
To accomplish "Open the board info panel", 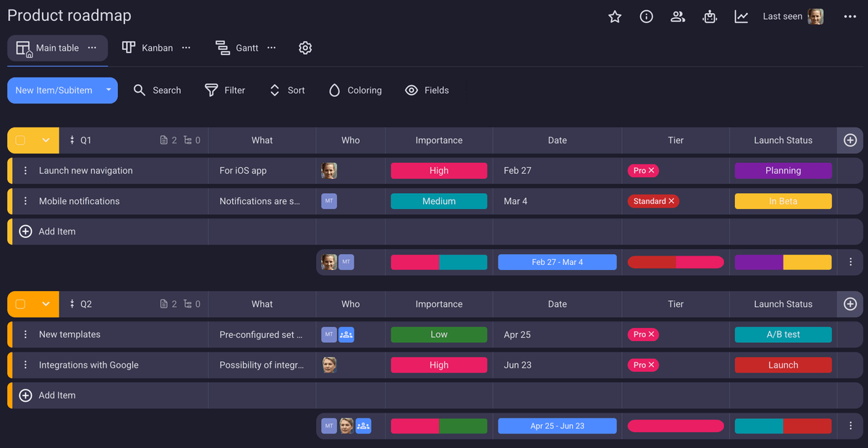I will [646, 17].
